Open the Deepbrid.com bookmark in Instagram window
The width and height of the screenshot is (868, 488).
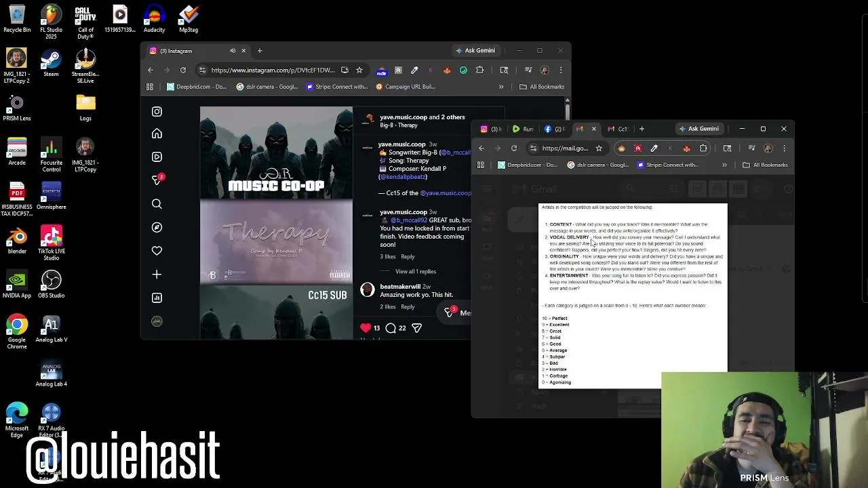click(197, 87)
